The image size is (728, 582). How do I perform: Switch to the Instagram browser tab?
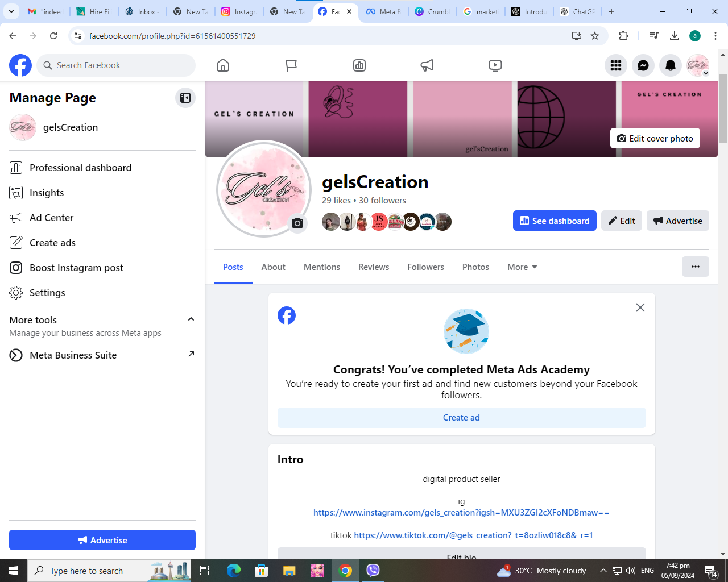coord(239,11)
